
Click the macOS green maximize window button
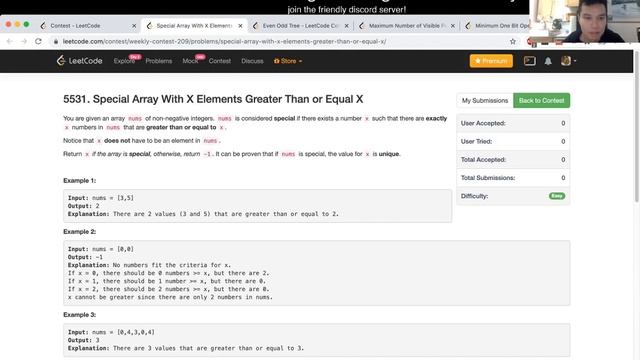tap(27, 24)
